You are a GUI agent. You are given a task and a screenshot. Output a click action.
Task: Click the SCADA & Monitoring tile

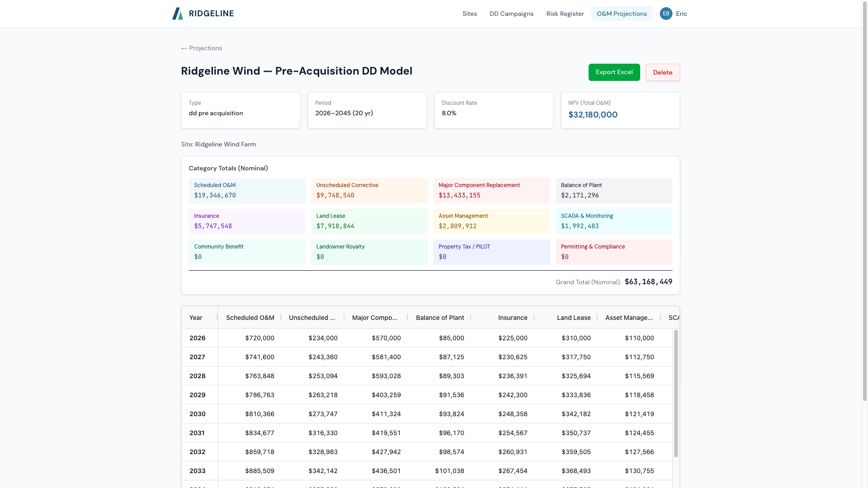coord(613,221)
